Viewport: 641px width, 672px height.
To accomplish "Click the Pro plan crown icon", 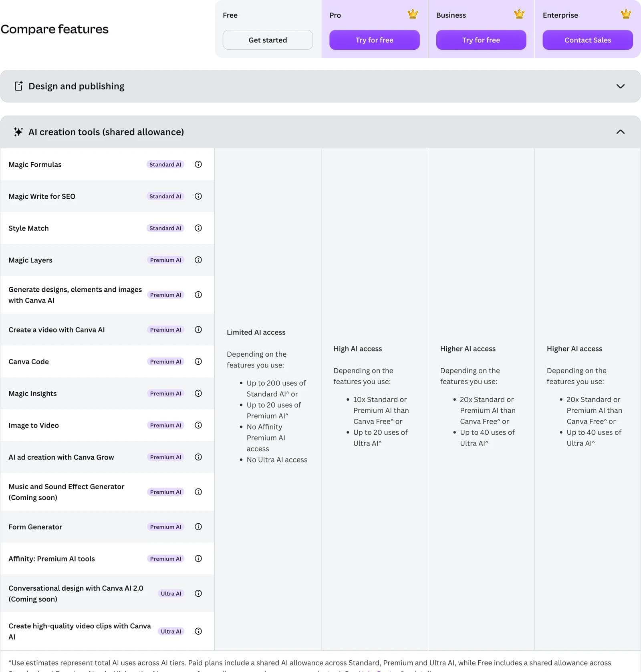I will [413, 14].
